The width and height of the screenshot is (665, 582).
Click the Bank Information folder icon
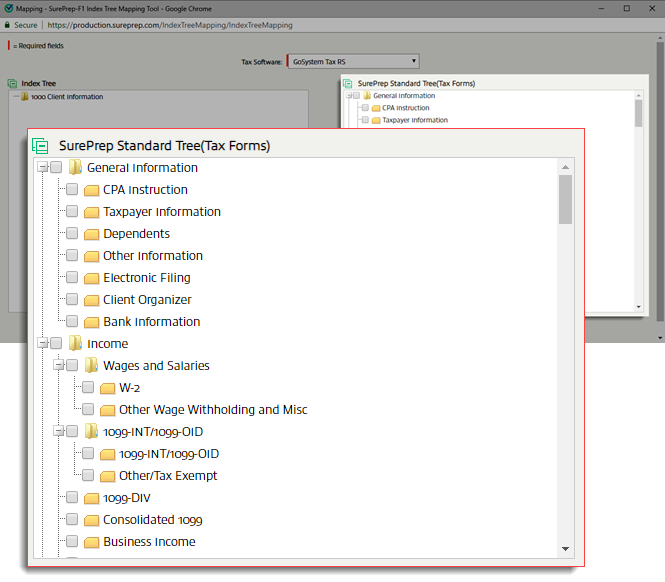click(91, 322)
